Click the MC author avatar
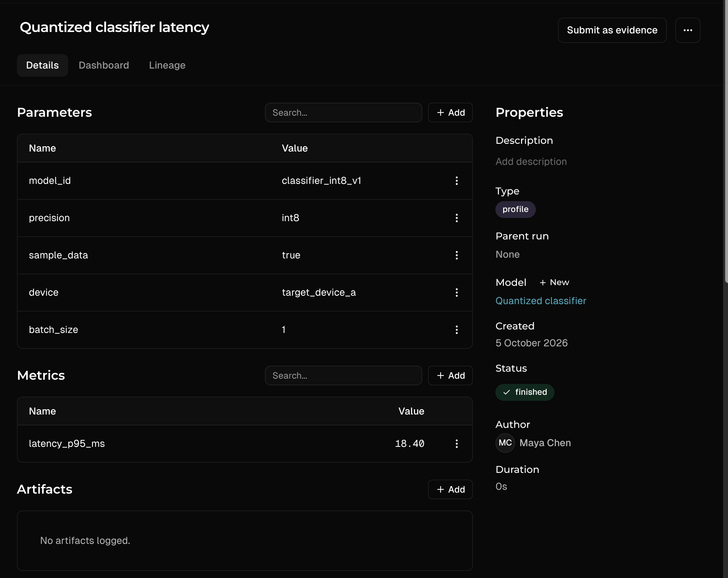 point(505,443)
